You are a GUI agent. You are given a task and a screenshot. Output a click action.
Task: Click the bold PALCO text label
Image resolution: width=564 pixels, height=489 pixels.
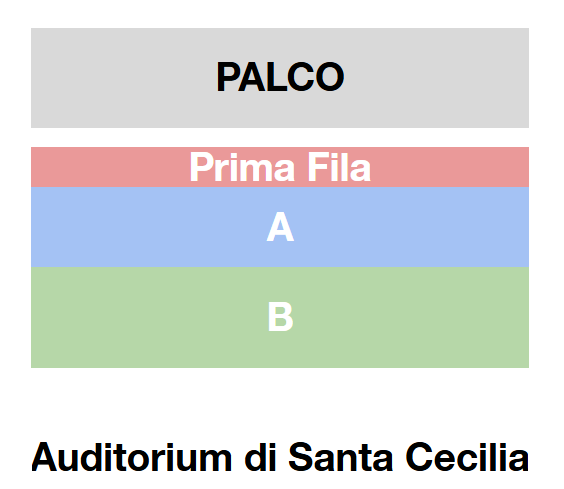coord(280,77)
